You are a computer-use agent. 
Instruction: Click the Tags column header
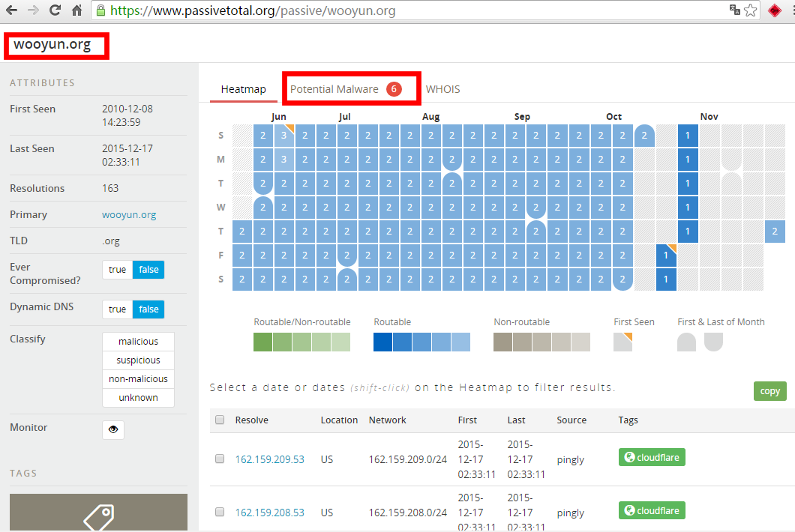pyautogui.click(x=628, y=420)
